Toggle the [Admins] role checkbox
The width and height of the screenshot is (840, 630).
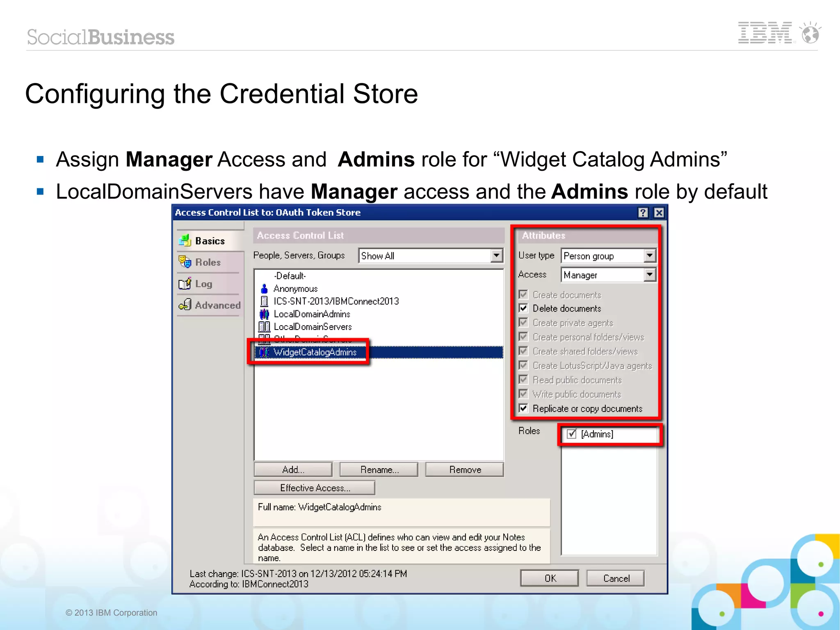point(572,434)
